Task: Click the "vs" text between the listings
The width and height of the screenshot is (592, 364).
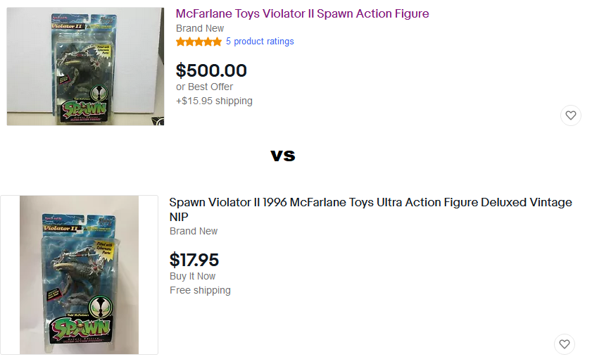Action: click(x=283, y=155)
